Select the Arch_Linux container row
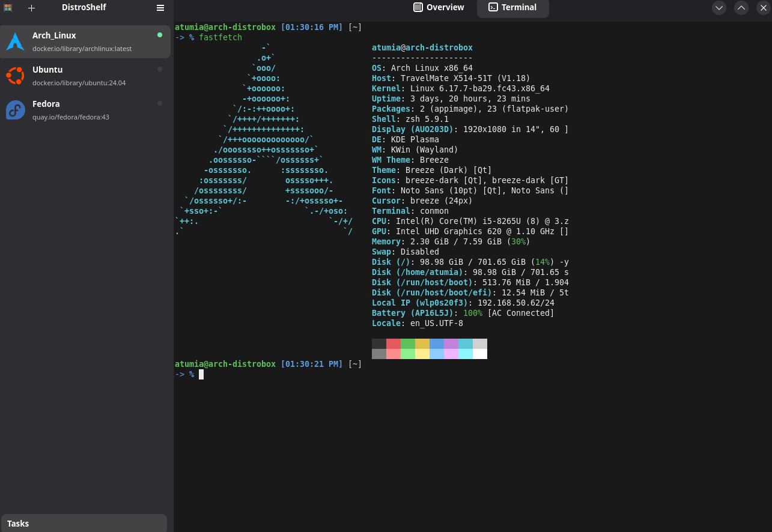 tap(85, 41)
